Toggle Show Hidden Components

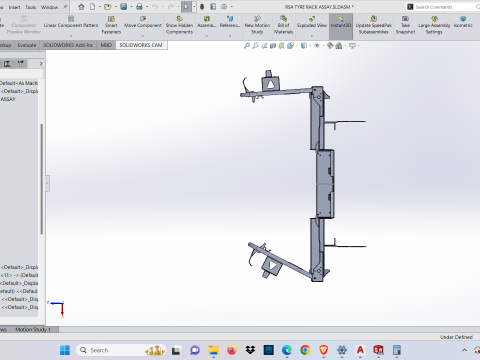point(179,25)
